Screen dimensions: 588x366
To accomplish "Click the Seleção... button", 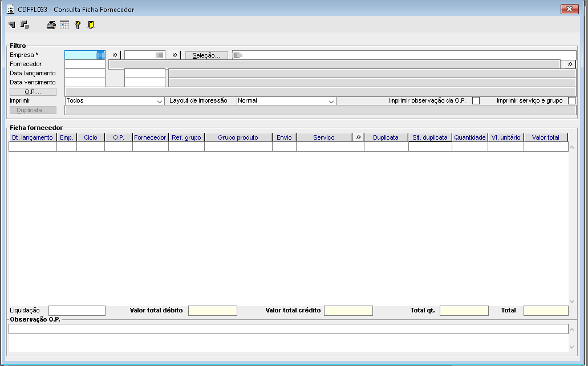I will point(206,55).
